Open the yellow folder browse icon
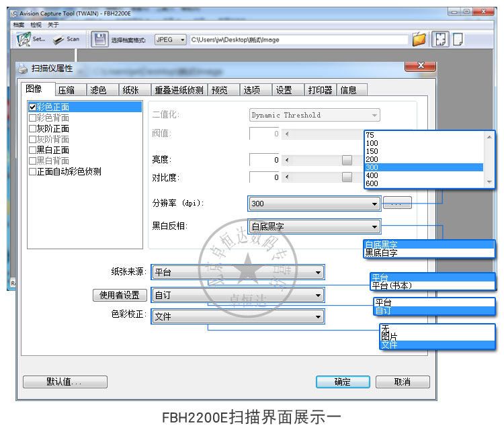Image resolution: width=504 pixels, height=436 pixels. [x=419, y=40]
